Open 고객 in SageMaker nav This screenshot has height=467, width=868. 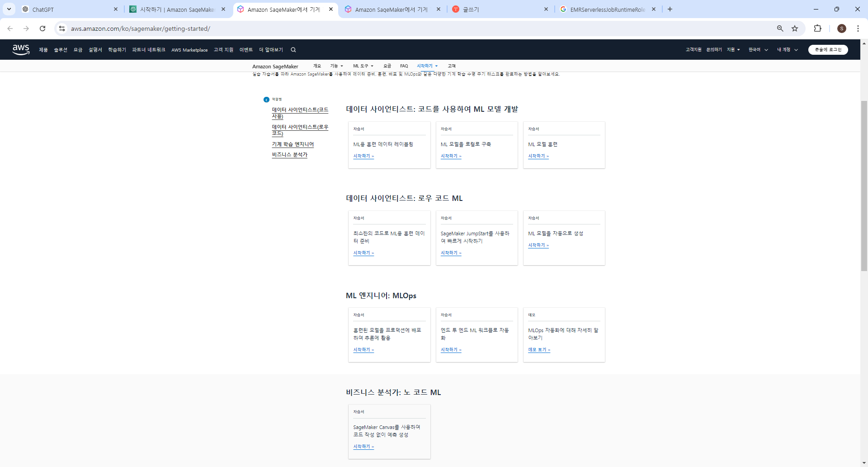[x=452, y=66]
